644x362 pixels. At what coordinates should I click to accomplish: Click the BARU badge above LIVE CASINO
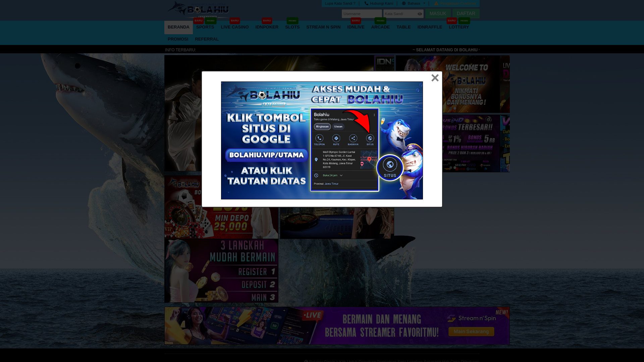(x=235, y=20)
